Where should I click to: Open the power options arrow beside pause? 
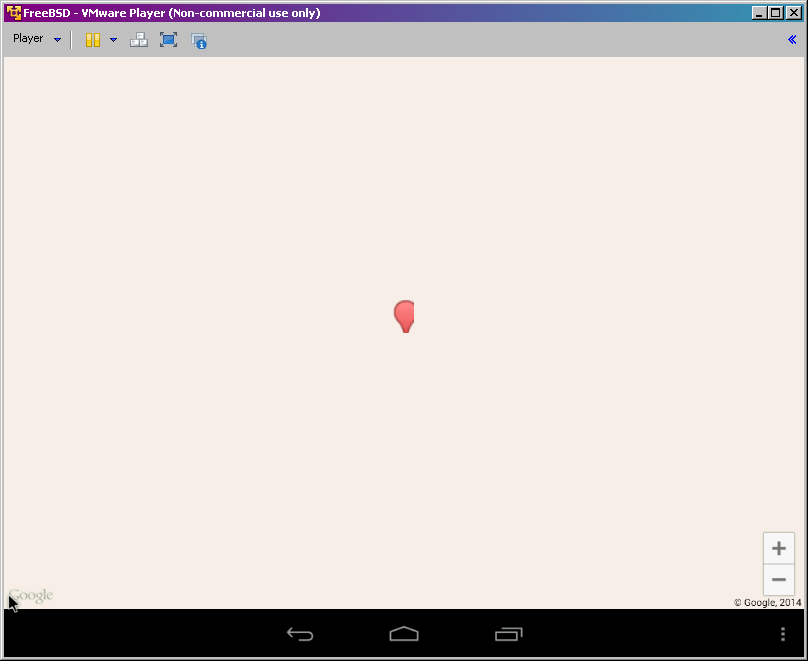pos(113,40)
